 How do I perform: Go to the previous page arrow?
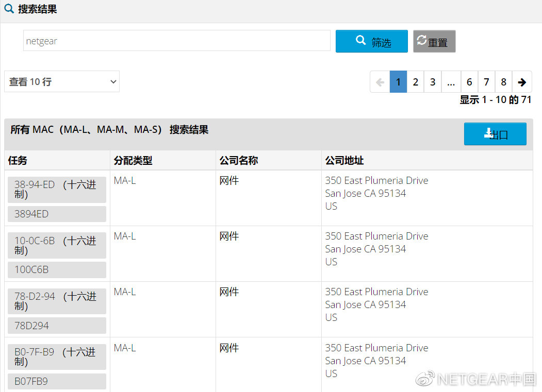tap(380, 82)
